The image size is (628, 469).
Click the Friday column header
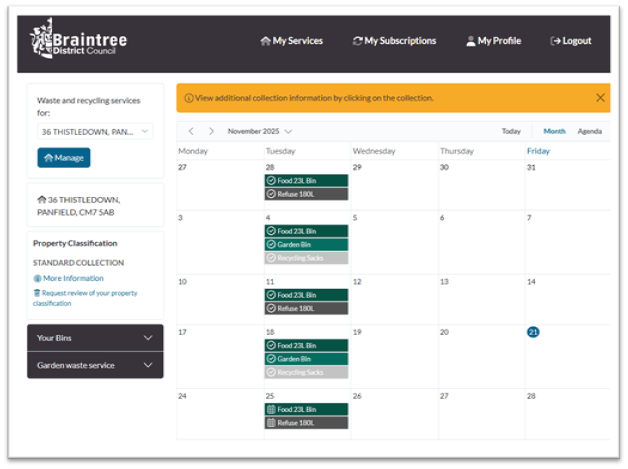click(x=538, y=151)
